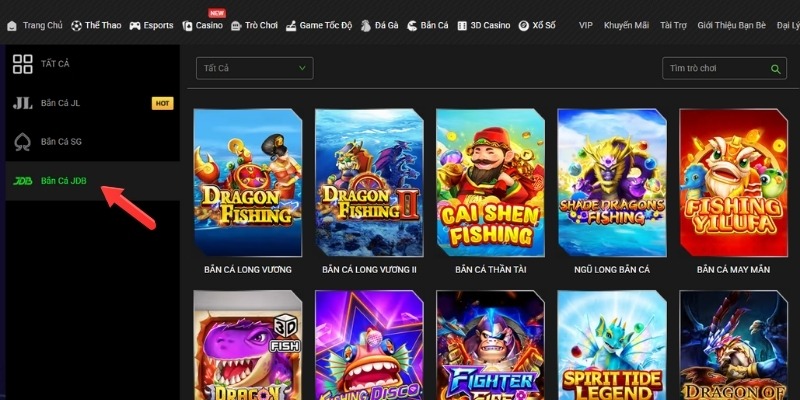800x400 pixels.
Task: Open the Khuyến Mãi promotions link
Action: click(x=625, y=24)
